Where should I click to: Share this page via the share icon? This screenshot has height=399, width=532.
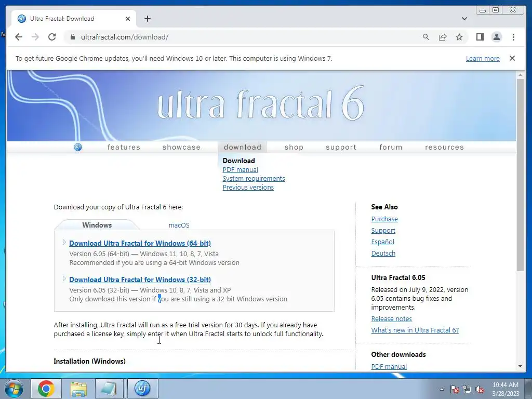point(443,37)
